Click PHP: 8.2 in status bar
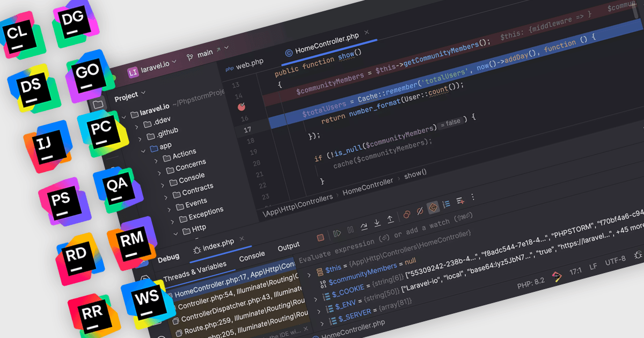Viewport: 644px width, 338px height. (531, 284)
